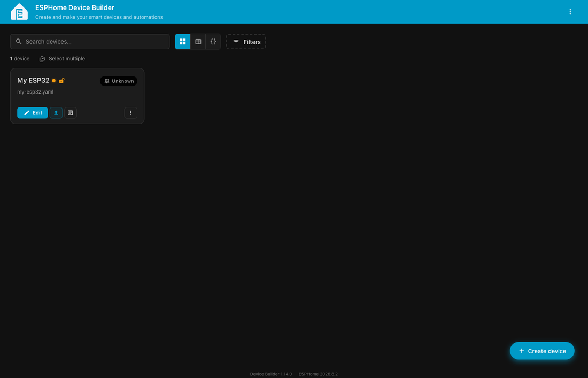This screenshot has height=378, width=588.
Task: Open the Filters panel
Action: coord(246,42)
